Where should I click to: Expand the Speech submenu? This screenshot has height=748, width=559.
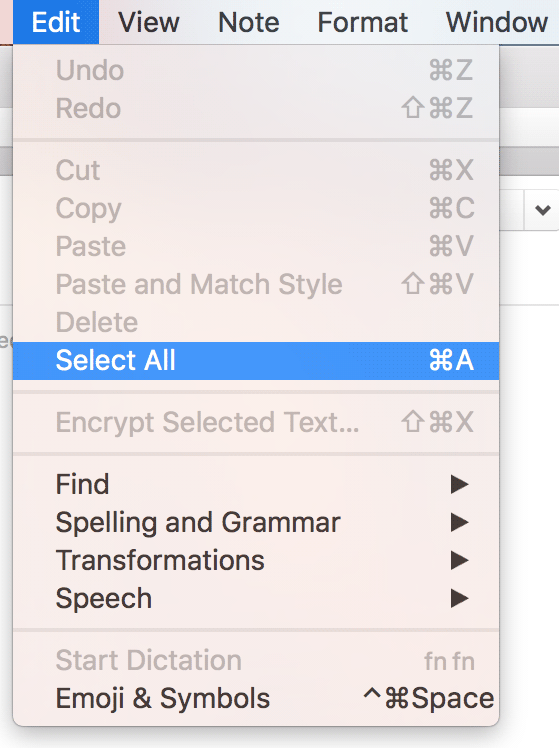pyautogui.click(x=256, y=598)
